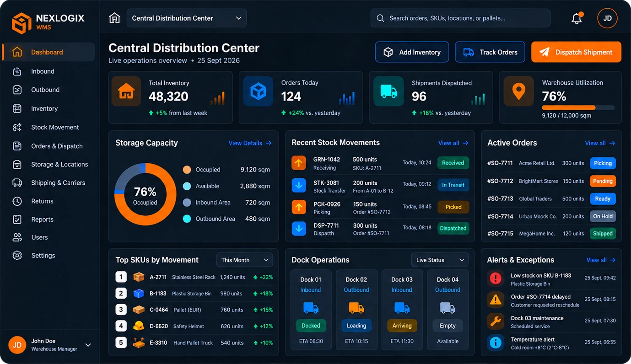Click the Dock 01 blue truck icon
Viewport: 631px width, 364px height.
[x=311, y=308]
